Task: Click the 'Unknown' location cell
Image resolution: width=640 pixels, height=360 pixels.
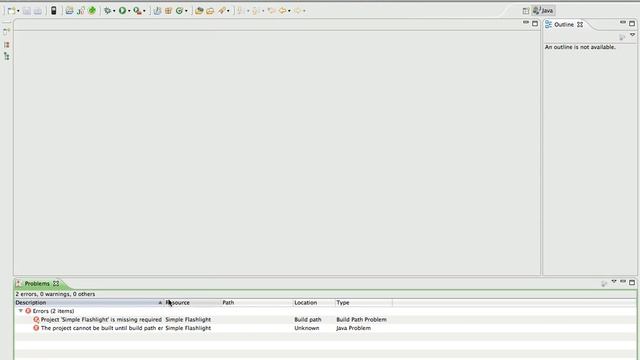Action: click(307, 328)
